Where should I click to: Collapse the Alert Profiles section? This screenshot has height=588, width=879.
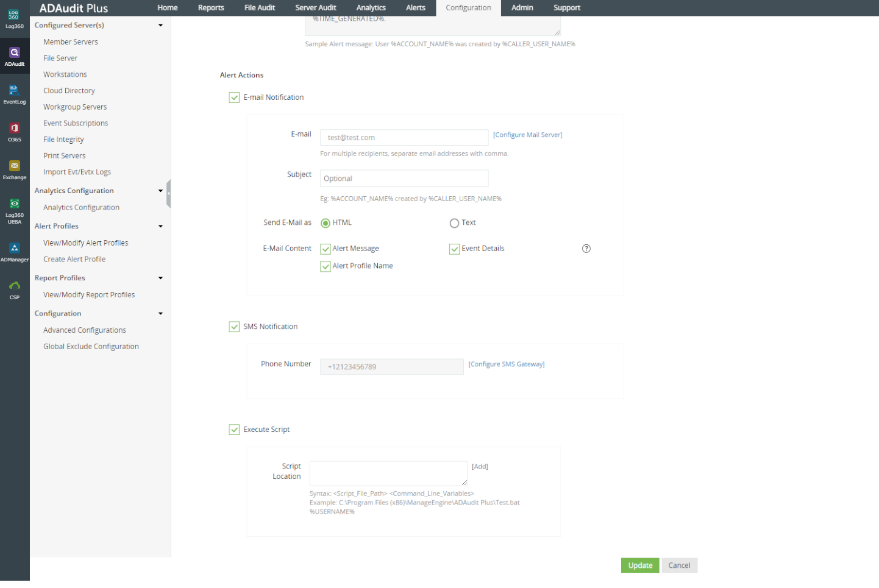(160, 226)
